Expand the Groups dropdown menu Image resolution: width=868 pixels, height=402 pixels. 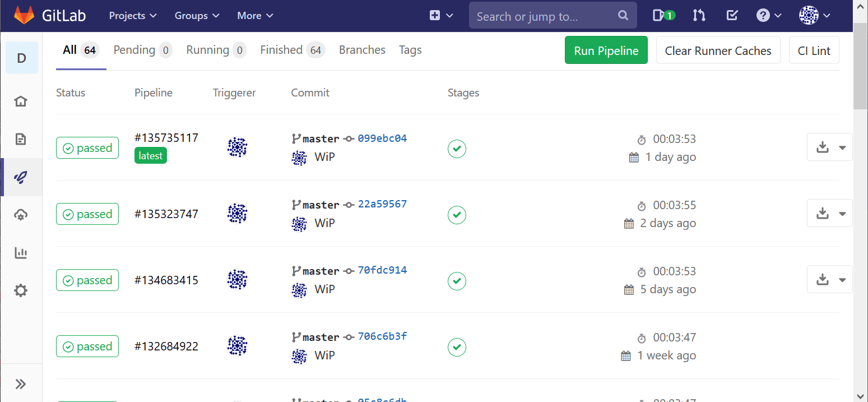point(197,16)
